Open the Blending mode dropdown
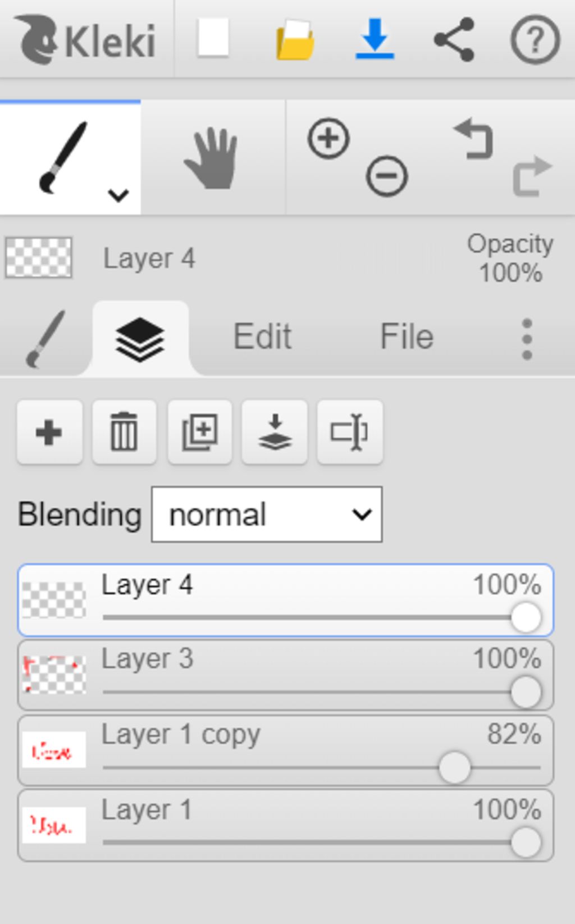575x924 pixels. [x=267, y=515]
